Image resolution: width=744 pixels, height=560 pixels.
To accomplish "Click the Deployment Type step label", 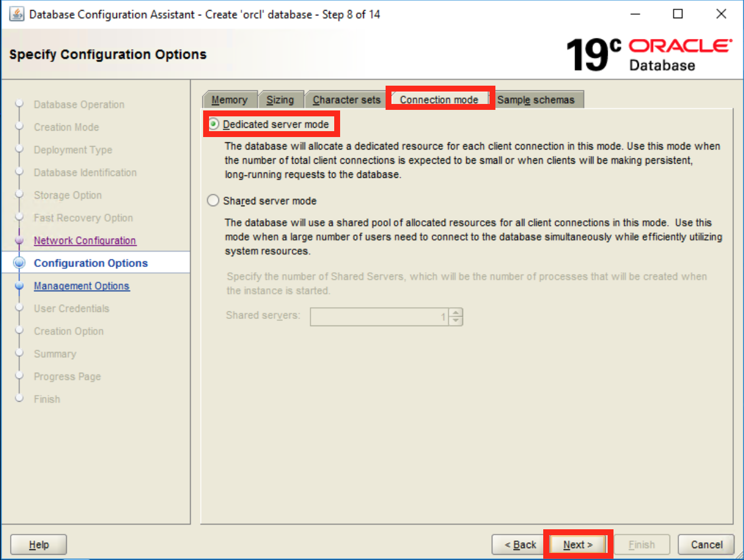I will (73, 150).
